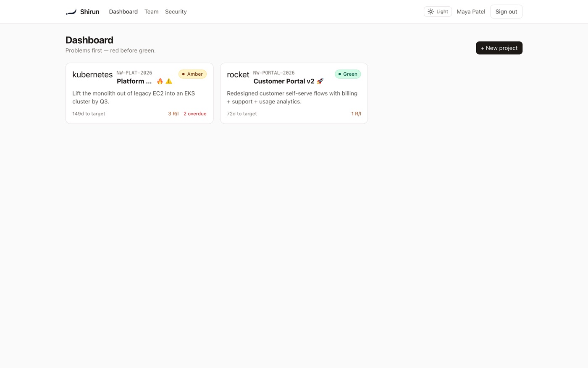Open the Dashboard nav item
This screenshot has width=588, height=368.
point(123,12)
